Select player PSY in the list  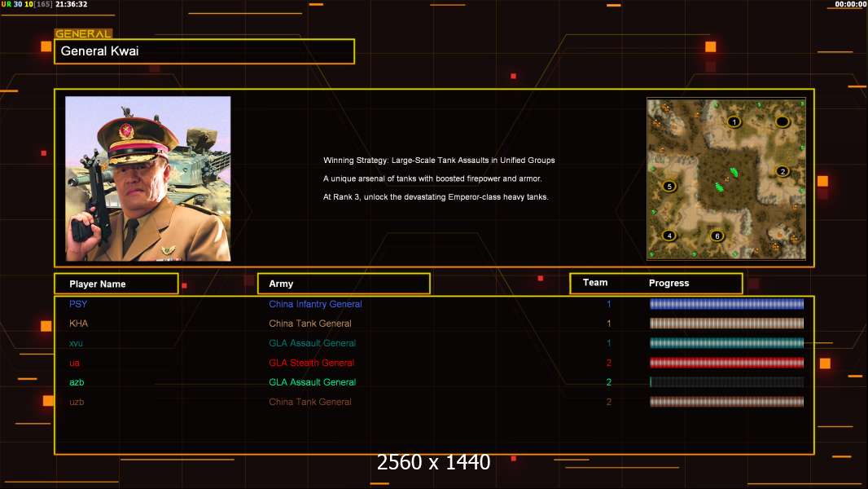click(78, 304)
